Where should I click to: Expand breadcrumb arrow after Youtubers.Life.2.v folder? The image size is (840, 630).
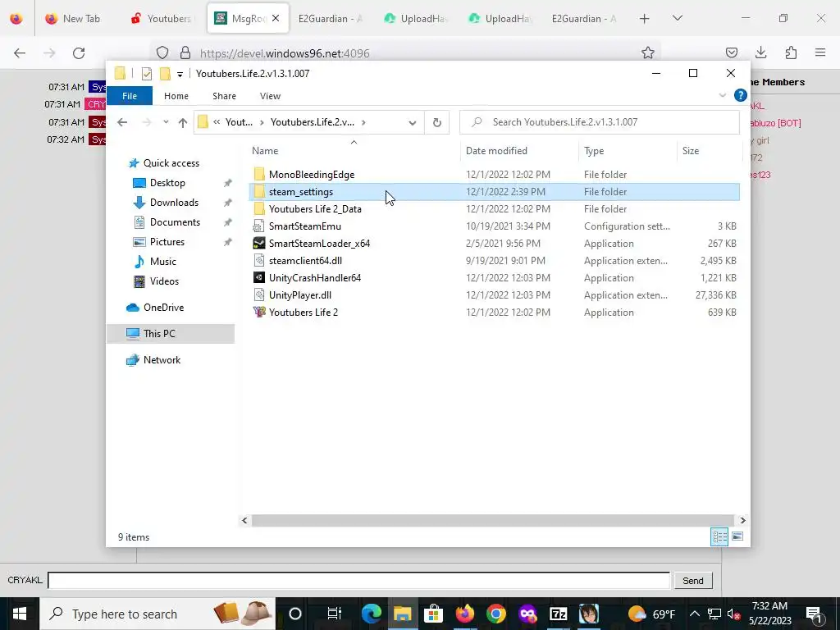(363, 122)
